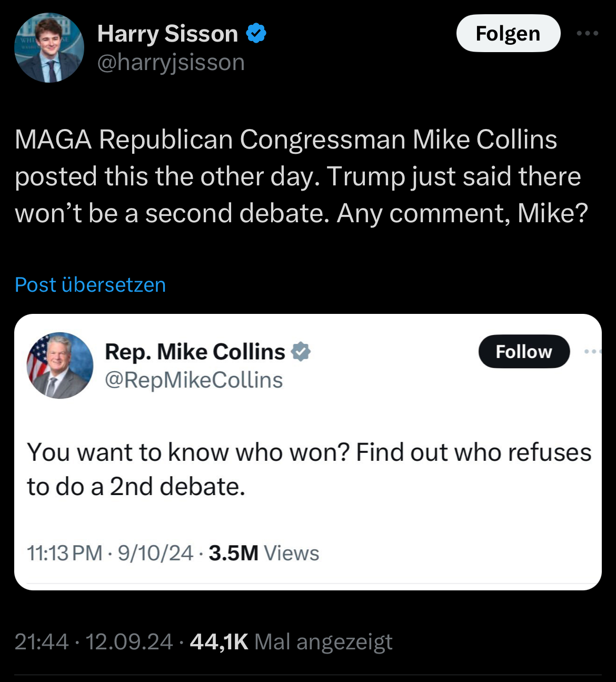The image size is (616, 682).
Task: Click the 3.5M Views count
Action: tap(264, 553)
